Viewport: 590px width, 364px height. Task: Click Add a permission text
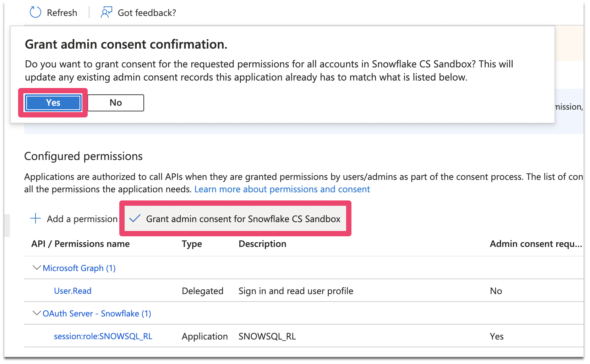pyautogui.click(x=82, y=219)
